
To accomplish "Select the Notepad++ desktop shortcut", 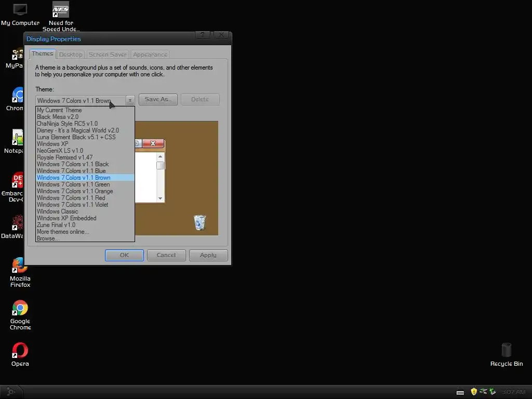I will [x=15, y=141].
